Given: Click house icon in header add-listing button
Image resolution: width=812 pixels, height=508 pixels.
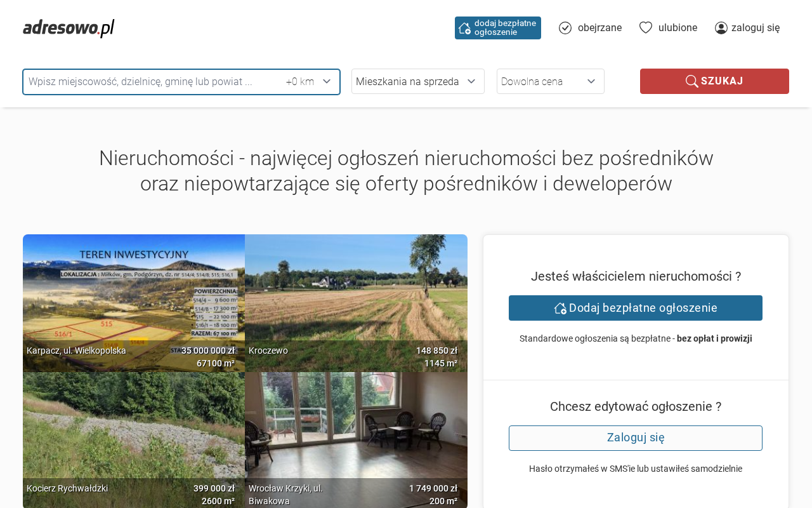Looking at the screenshot, I should click(x=465, y=28).
